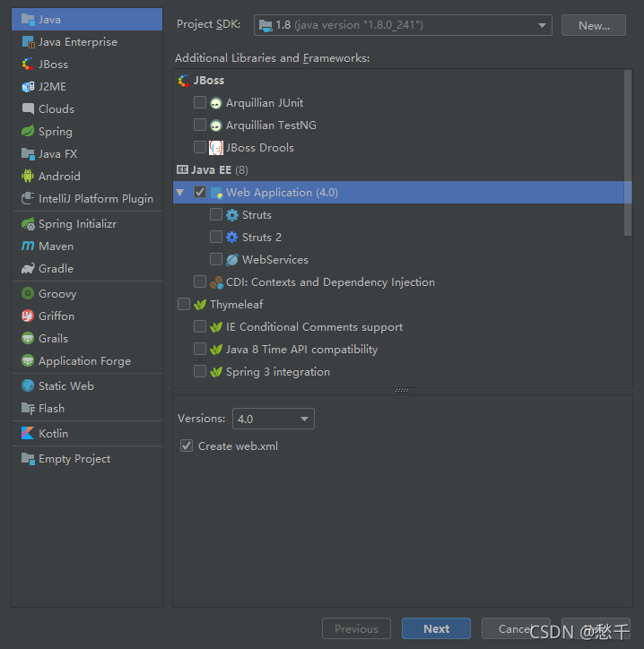Click the Android robot icon
The width and height of the screenshot is (644, 649).
coord(28,176)
